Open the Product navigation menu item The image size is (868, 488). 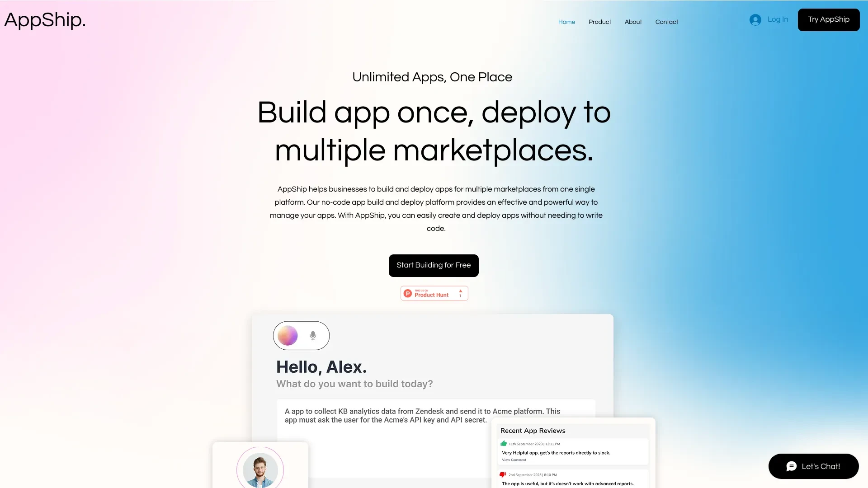(599, 22)
